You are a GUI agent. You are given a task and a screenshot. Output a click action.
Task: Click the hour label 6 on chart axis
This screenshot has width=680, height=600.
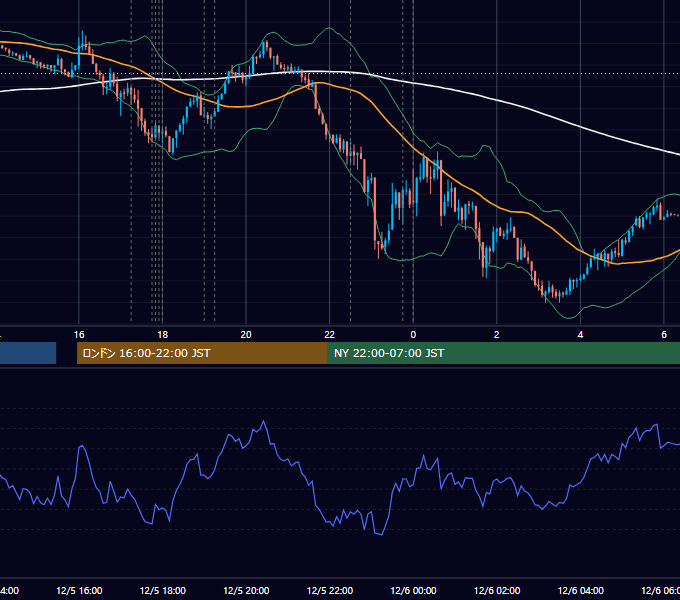[664, 335]
